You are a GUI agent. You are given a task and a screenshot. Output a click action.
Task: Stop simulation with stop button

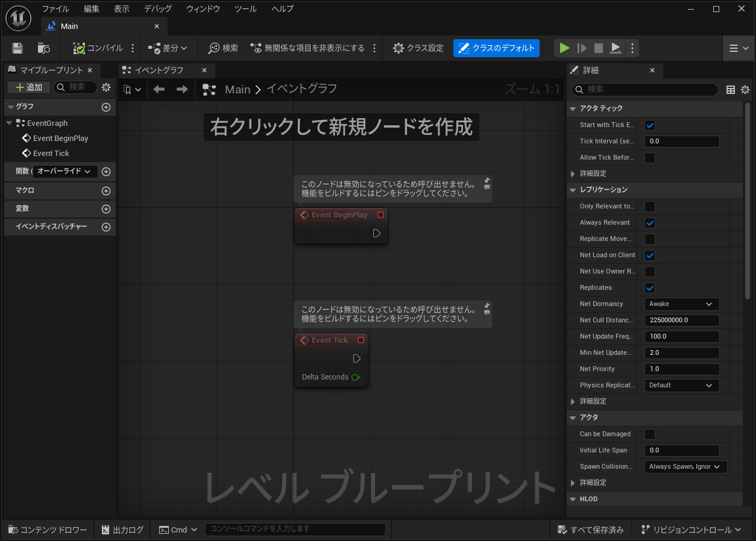[599, 48]
